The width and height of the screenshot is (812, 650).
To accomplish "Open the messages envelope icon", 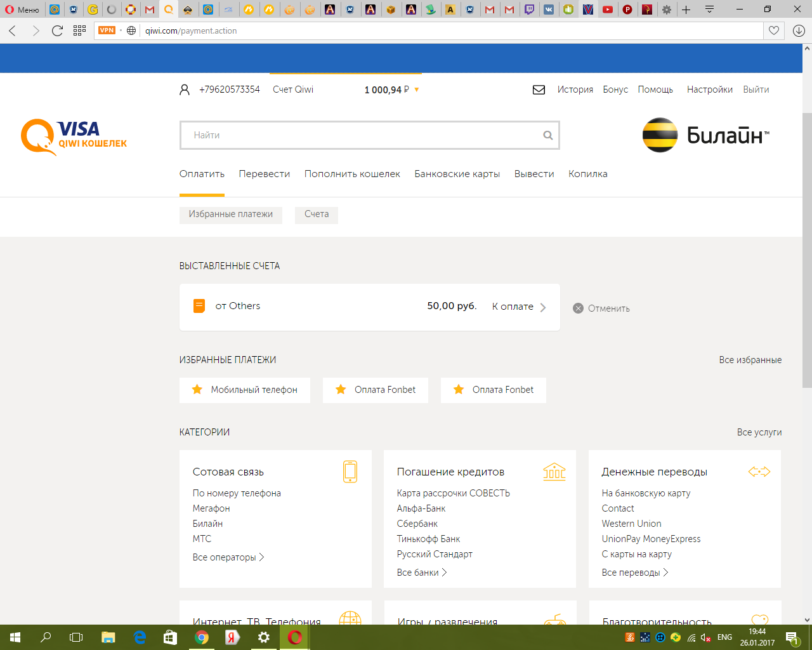I will (x=539, y=90).
